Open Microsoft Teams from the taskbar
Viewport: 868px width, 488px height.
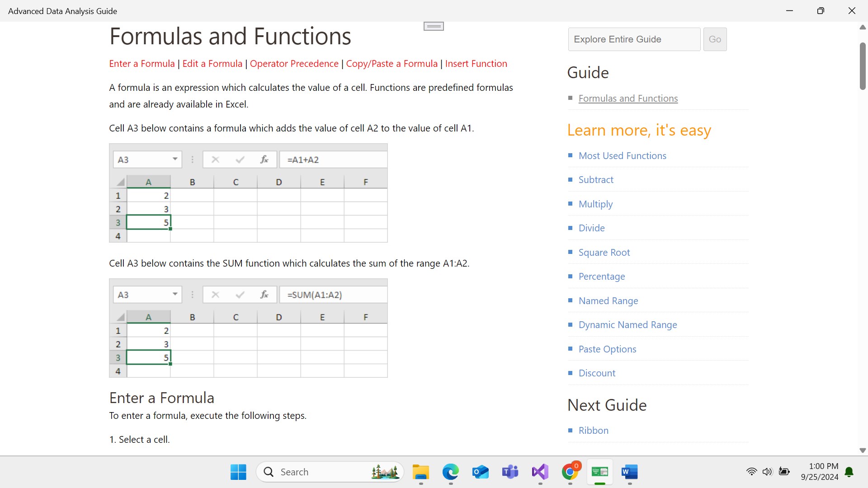pyautogui.click(x=510, y=472)
